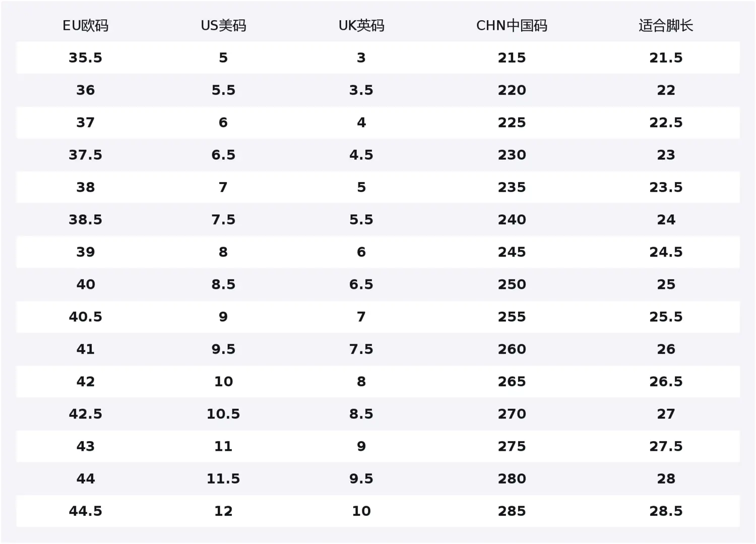The image size is (756, 544).
Task: Click the CHN size 285 cell
Action: click(512, 511)
